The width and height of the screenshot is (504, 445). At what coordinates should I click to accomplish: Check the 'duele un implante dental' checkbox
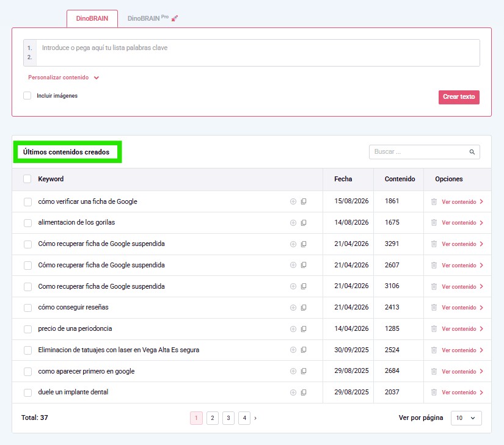28,393
